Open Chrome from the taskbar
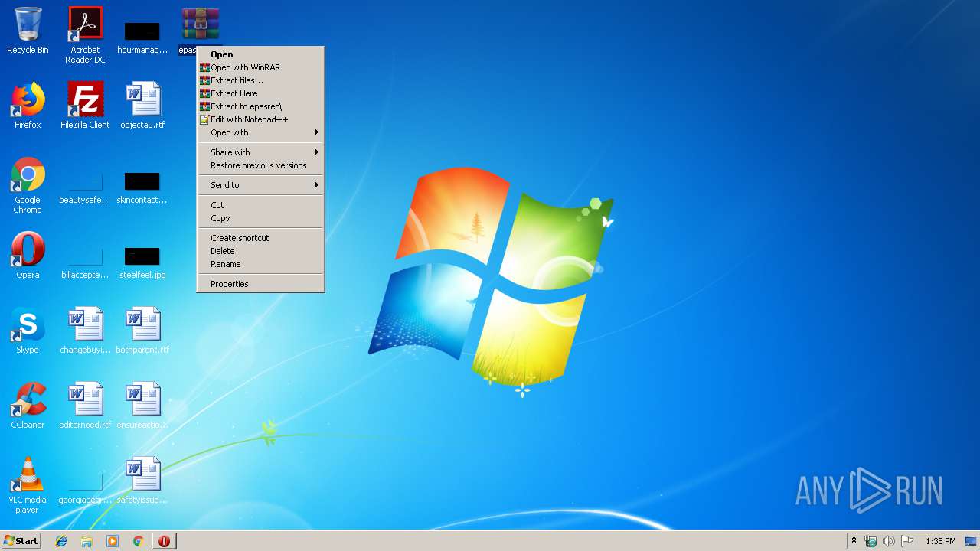The image size is (980, 551). [x=139, y=541]
